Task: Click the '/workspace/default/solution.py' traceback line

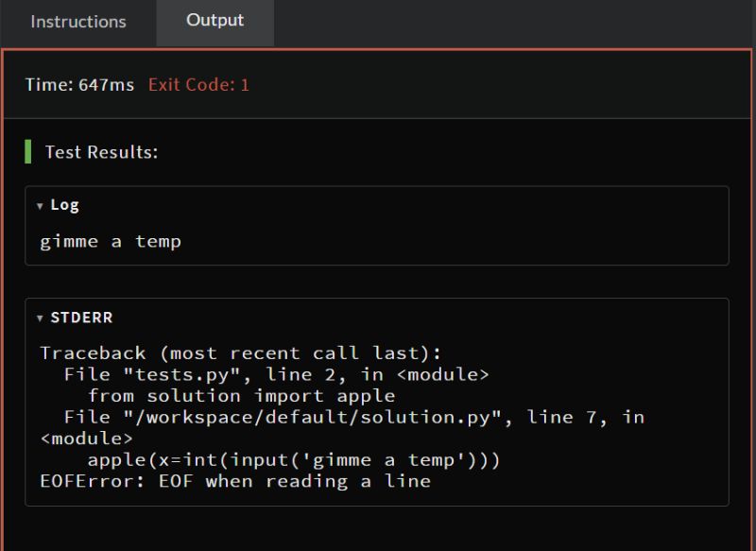Action: (342, 427)
